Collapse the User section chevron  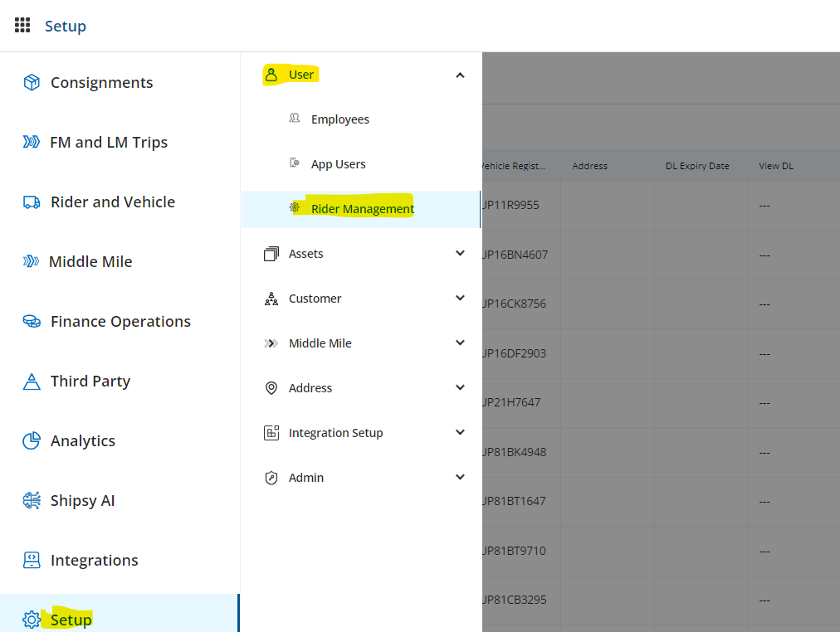click(x=461, y=75)
